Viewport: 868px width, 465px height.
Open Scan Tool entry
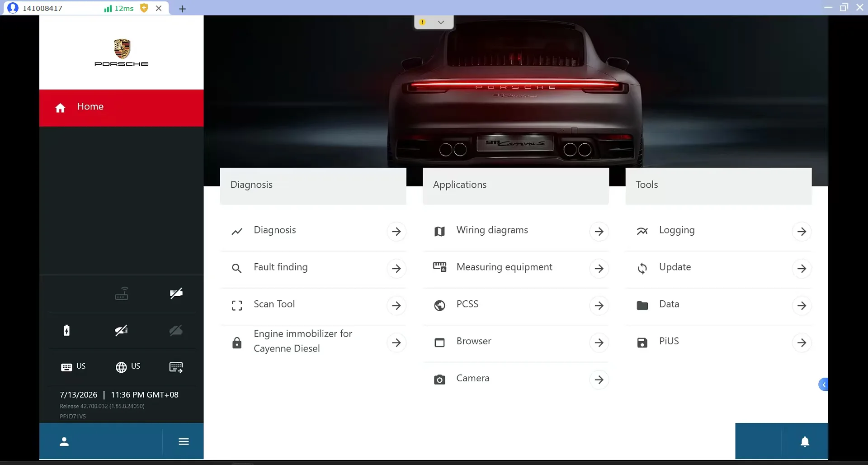313,305
